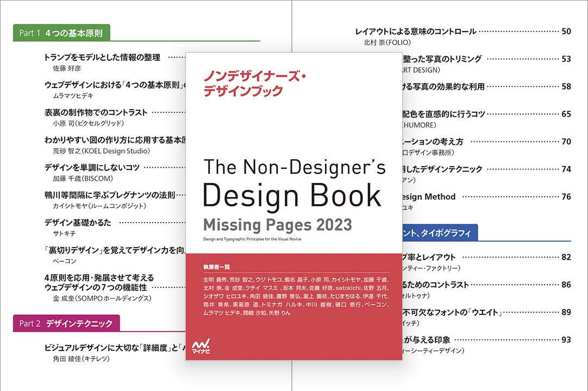Open the entry "デザインを単調にしないコツ"
This screenshot has height=391, width=588.
[92, 168]
